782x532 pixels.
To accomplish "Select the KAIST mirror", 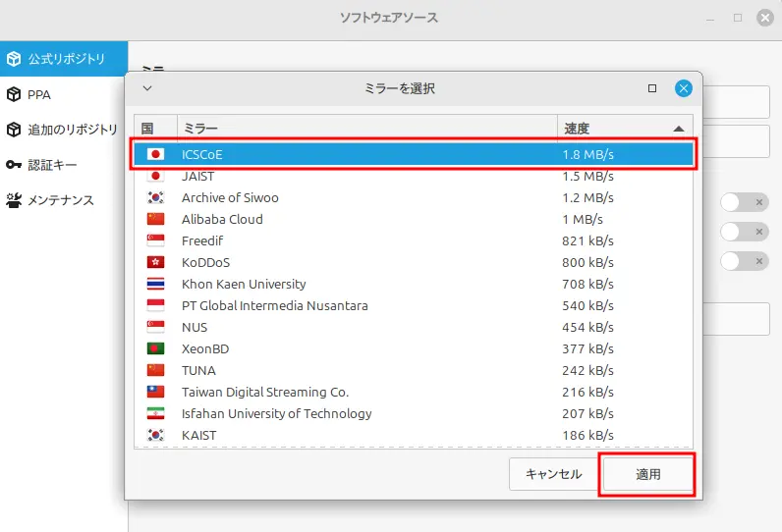I will [x=414, y=436].
